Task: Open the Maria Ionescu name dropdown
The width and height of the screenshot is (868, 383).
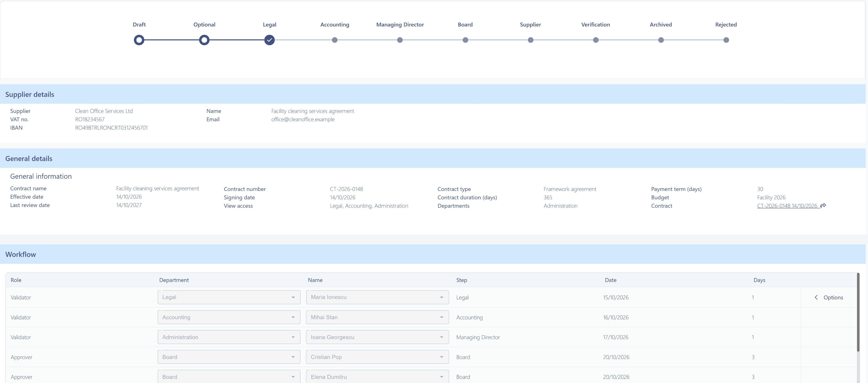Action: tap(377, 297)
